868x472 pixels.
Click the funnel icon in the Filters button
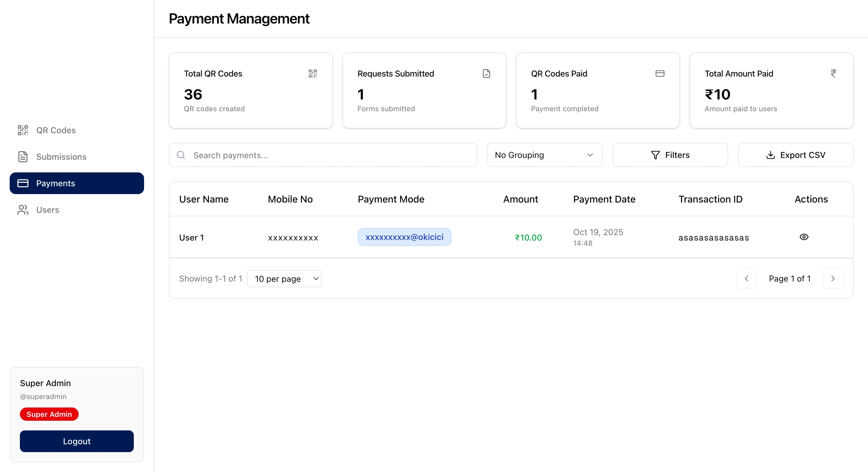(x=655, y=155)
